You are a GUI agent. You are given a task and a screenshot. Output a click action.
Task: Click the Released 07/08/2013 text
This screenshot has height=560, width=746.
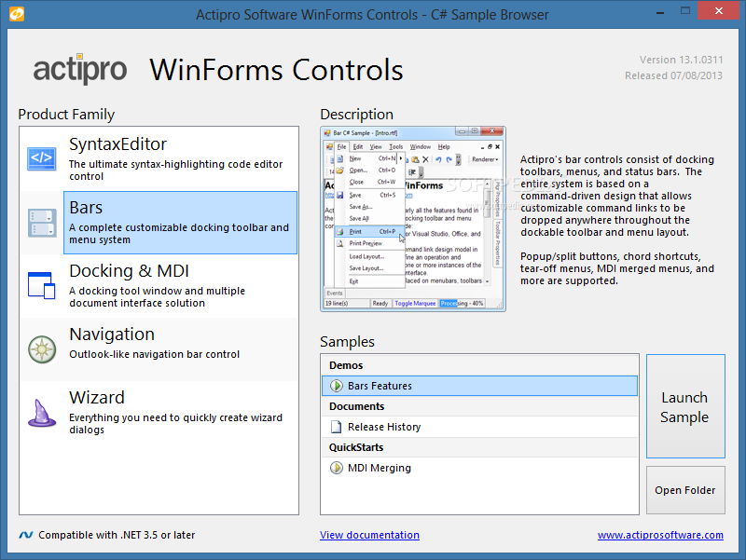673,75
